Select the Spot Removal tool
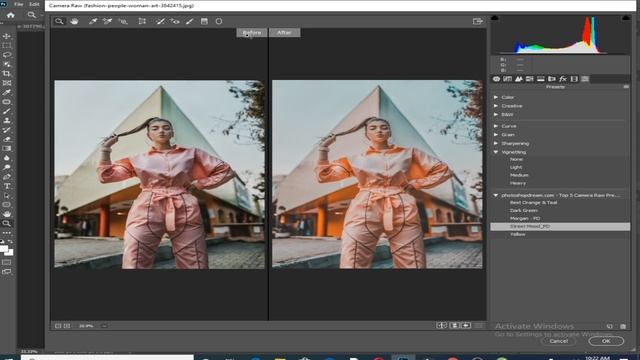This screenshot has width=640, height=360. pyautogui.click(x=160, y=21)
